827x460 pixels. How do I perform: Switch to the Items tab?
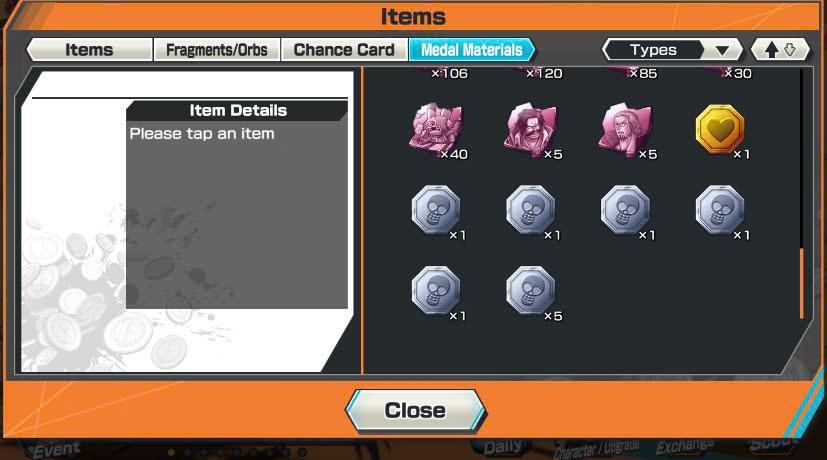(x=89, y=50)
